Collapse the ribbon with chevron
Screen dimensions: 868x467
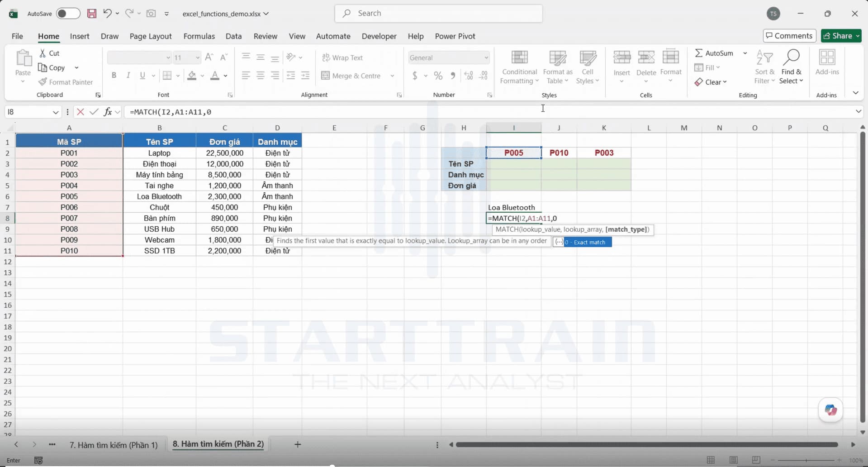click(856, 93)
